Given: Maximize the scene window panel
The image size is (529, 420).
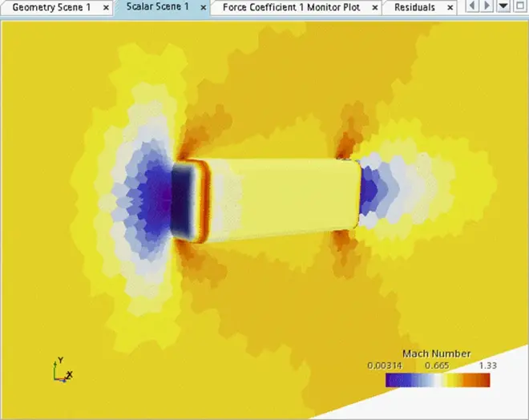Looking at the screenshot, I should coord(520,6).
